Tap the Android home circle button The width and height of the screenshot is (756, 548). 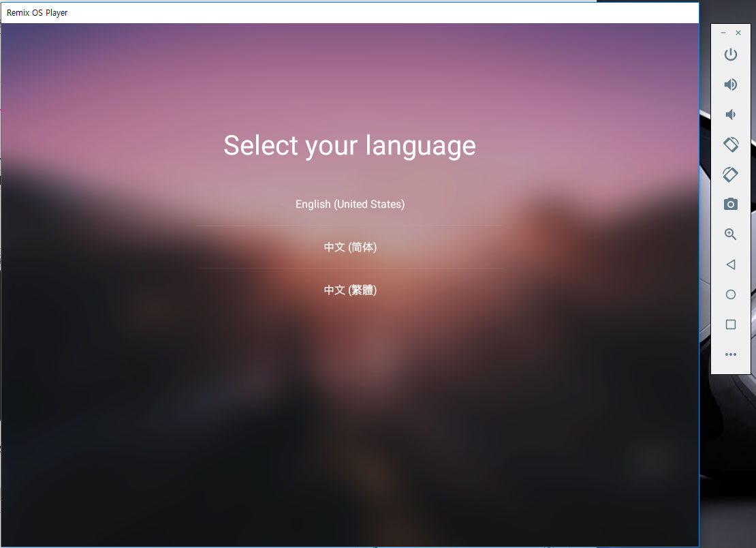pyautogui.click(x=730, y=294)
